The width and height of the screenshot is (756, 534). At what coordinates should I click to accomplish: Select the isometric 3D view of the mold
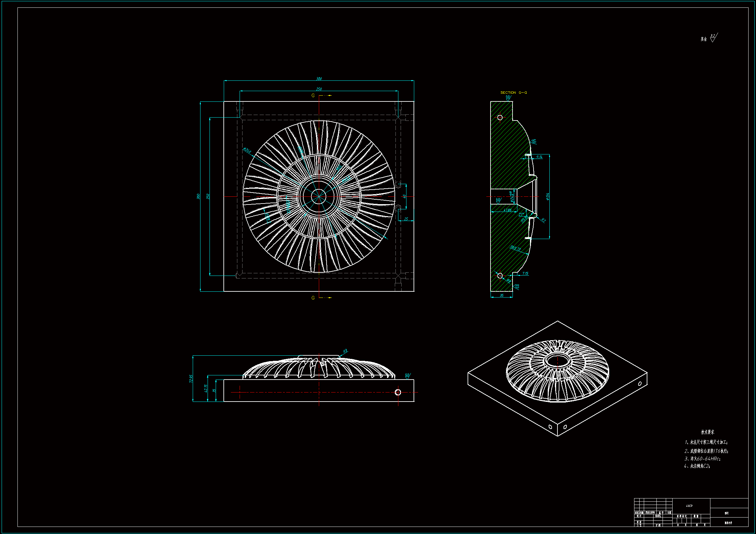557,378
